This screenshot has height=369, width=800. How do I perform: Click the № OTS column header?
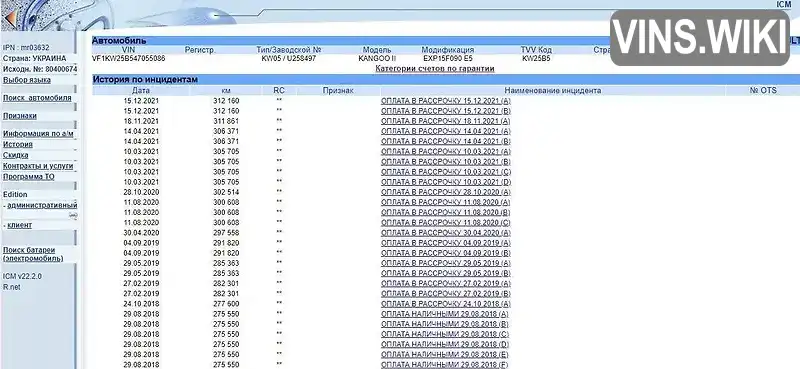point(763,90)
